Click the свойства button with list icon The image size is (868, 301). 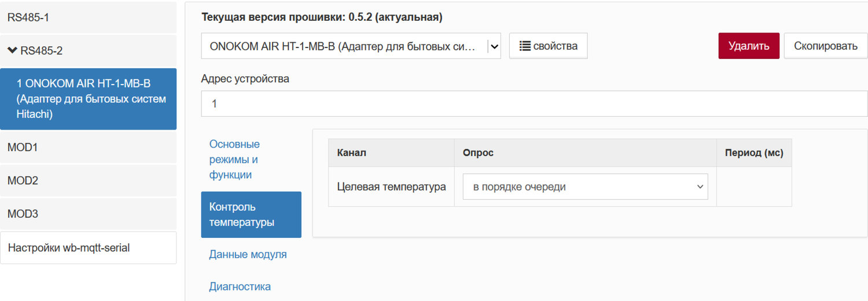548,46
